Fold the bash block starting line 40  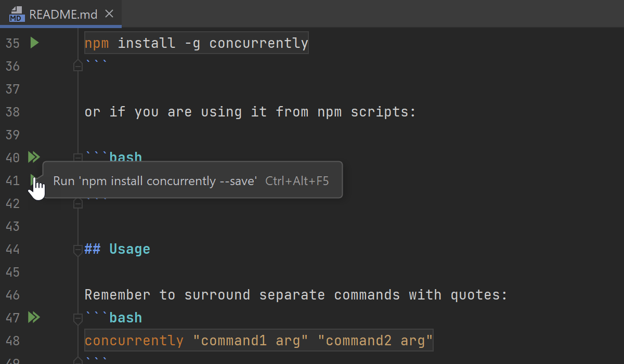pos(78,157)
